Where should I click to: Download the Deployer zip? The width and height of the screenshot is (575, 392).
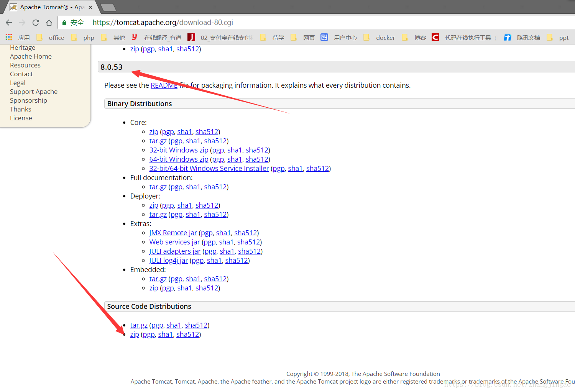click(x=154, y=205)
